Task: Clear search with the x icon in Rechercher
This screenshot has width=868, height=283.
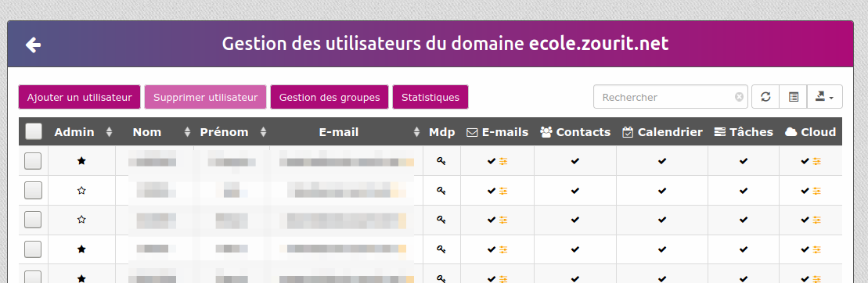Action: pyautogui.click(x=739, y=97)
